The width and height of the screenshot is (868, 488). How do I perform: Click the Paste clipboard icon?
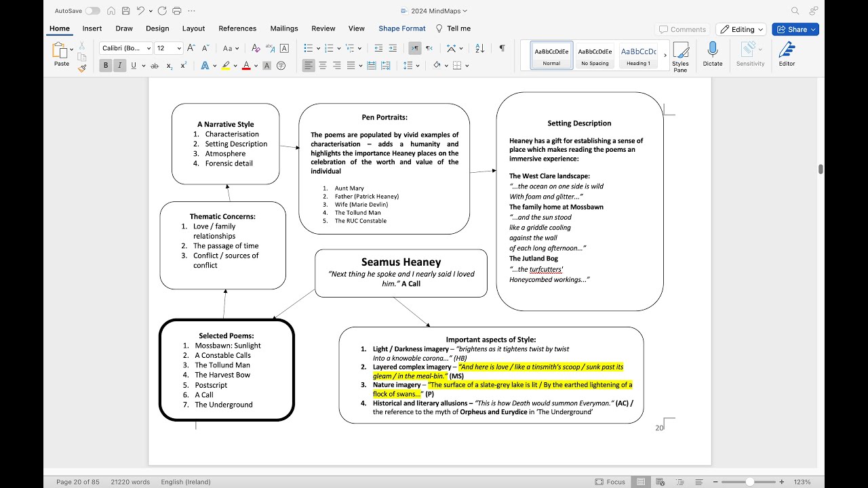click(60, 51)
